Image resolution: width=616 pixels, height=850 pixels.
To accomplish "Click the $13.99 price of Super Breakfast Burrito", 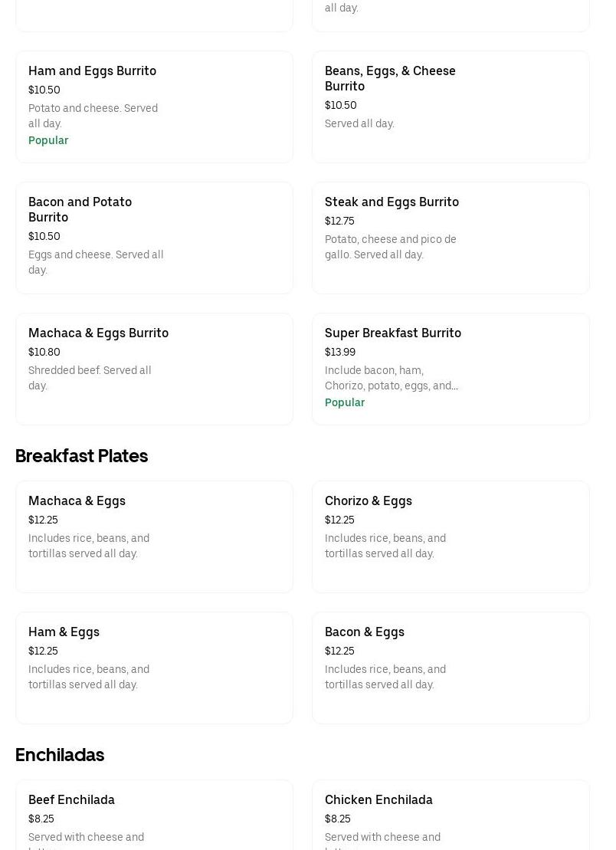I will [340, 353].
